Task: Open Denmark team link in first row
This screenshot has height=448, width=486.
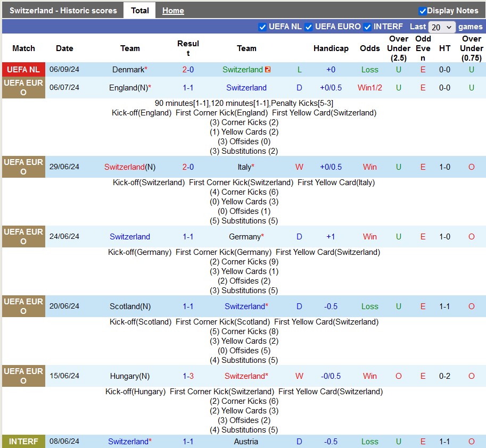Action: [128, 70]
